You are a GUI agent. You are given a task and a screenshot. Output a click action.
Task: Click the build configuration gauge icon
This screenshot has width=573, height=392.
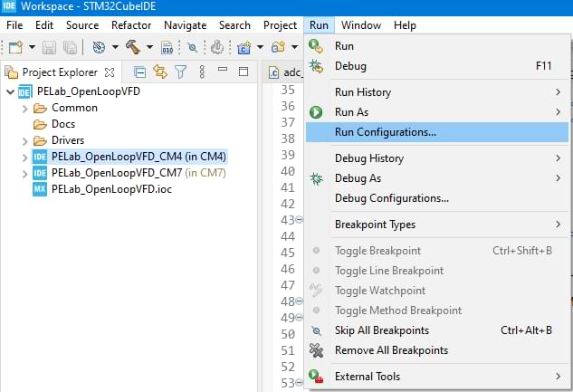pos(99,47)
